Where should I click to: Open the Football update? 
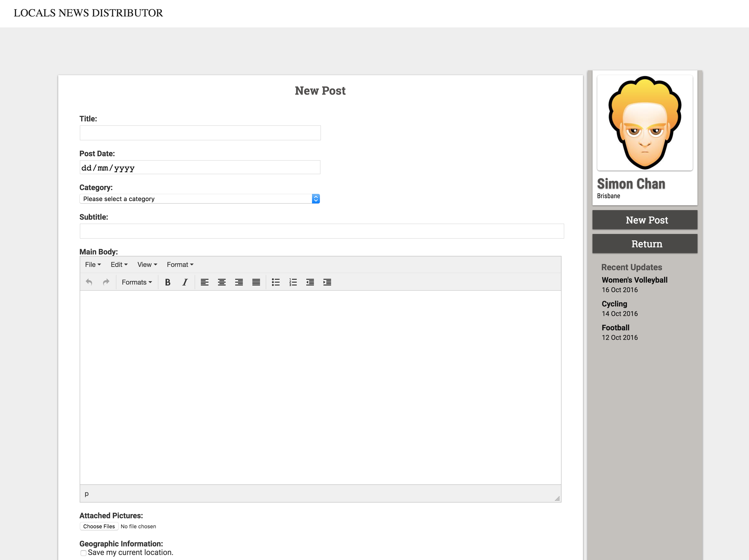[x=615, y=327]
